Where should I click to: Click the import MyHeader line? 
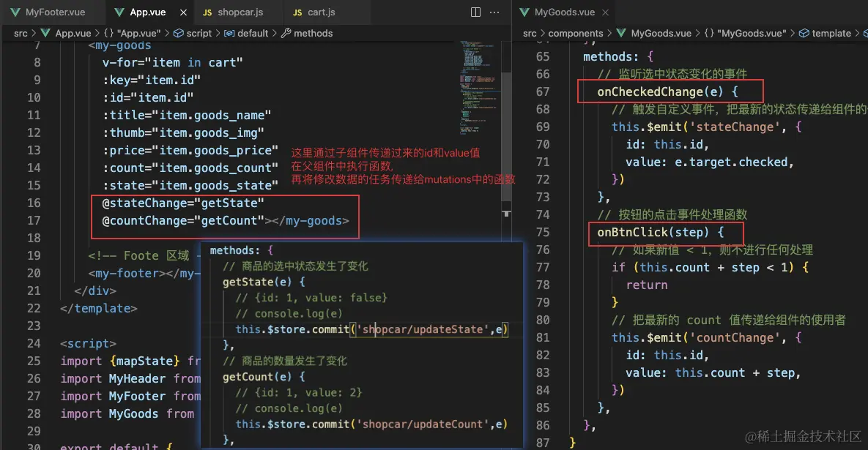(x=130, y=379)
